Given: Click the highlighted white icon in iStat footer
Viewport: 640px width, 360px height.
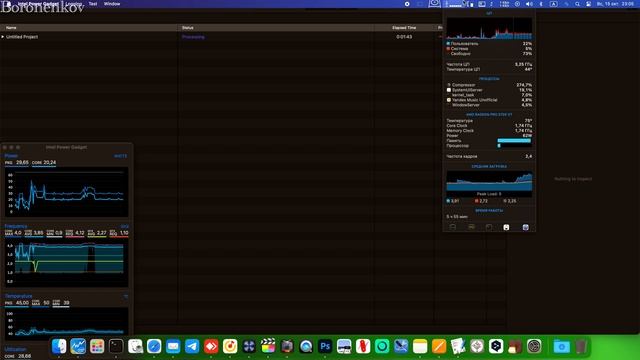Looking at the screenshot, I should 506,227.
